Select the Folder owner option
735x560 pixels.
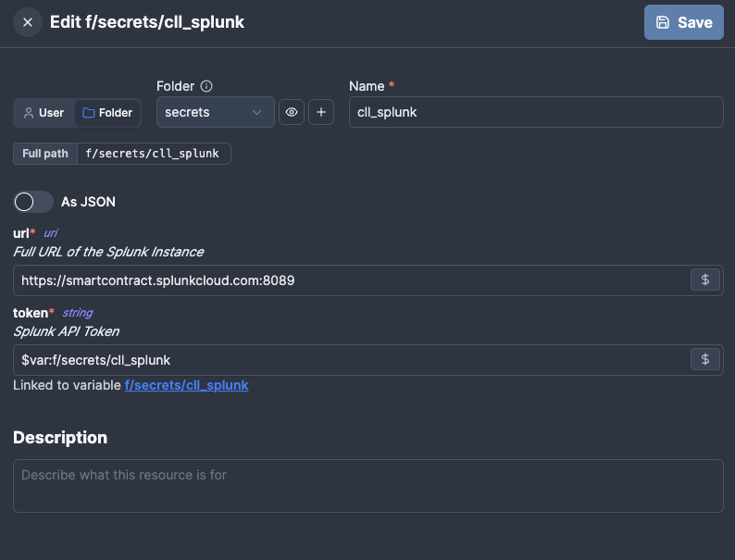coord(107,113)
